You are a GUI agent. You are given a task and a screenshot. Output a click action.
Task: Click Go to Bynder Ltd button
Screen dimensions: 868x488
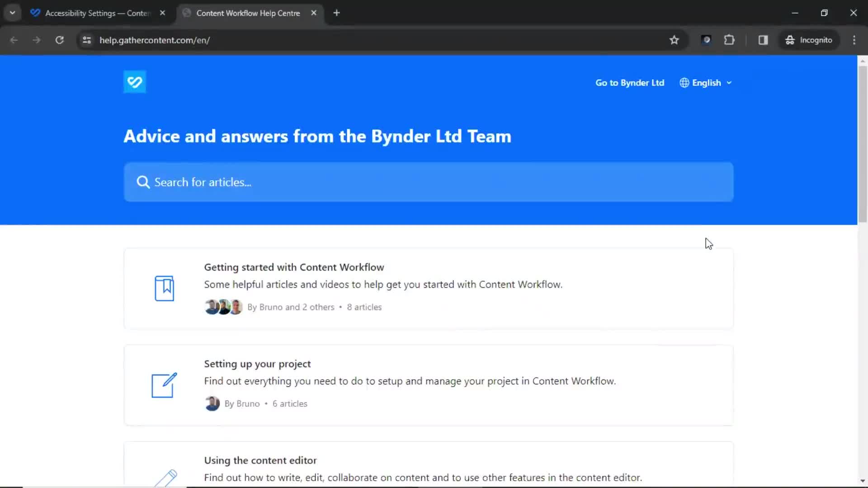tap(630, 82)
